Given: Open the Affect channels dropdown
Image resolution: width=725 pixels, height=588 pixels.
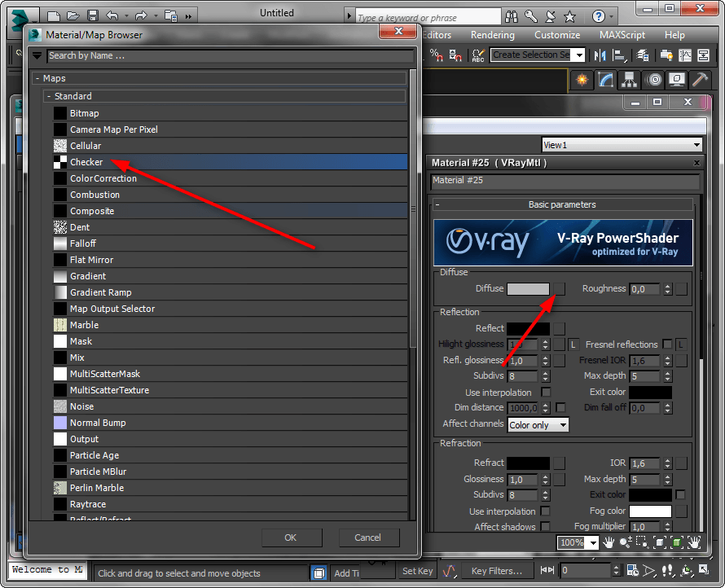Looking at the screenshot, I should (538, 424).
